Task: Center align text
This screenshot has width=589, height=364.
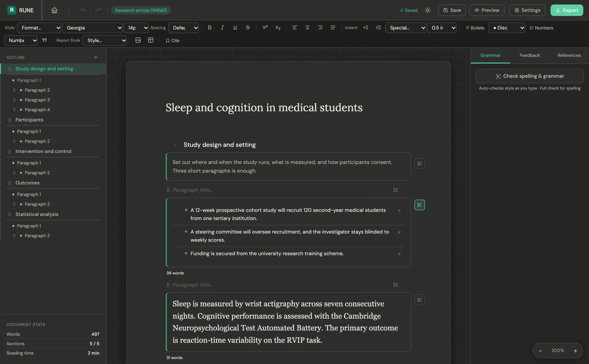Action: [307, 28]
